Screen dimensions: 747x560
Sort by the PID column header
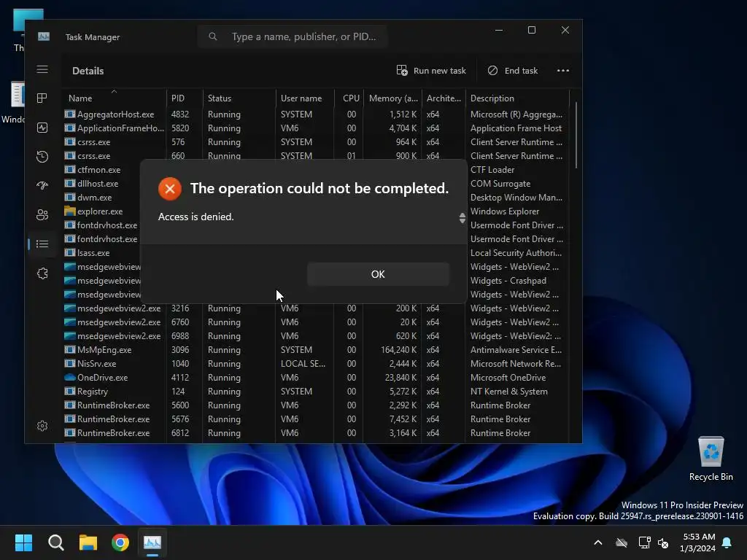click(185, 98)
